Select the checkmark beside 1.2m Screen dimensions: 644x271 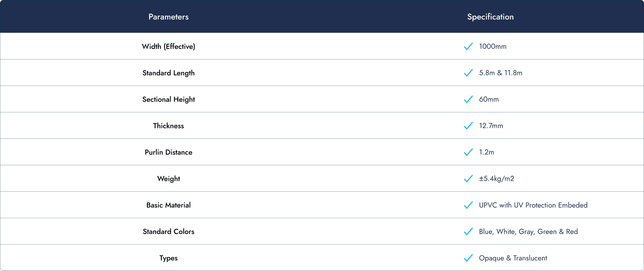pyautogui.click(x=468, y=152)
